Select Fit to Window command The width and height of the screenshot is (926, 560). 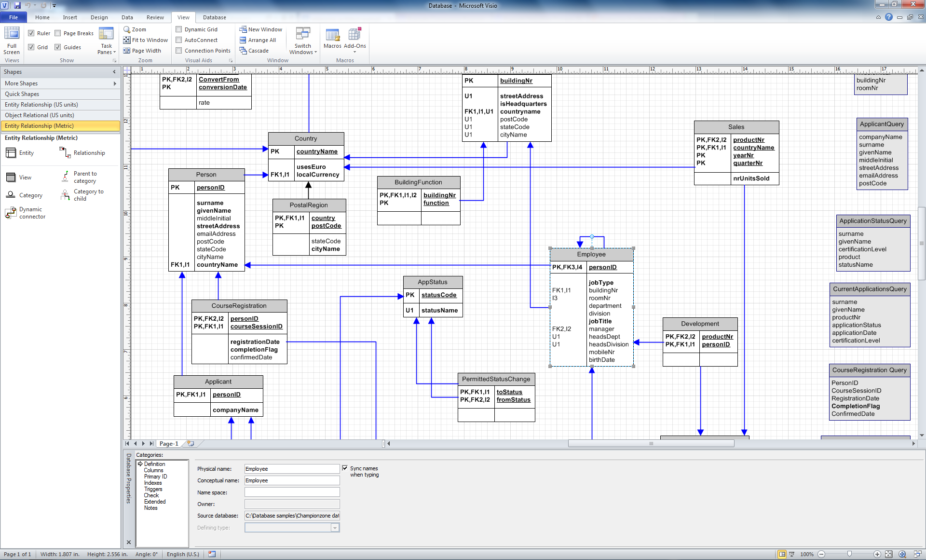pos(146,40)
